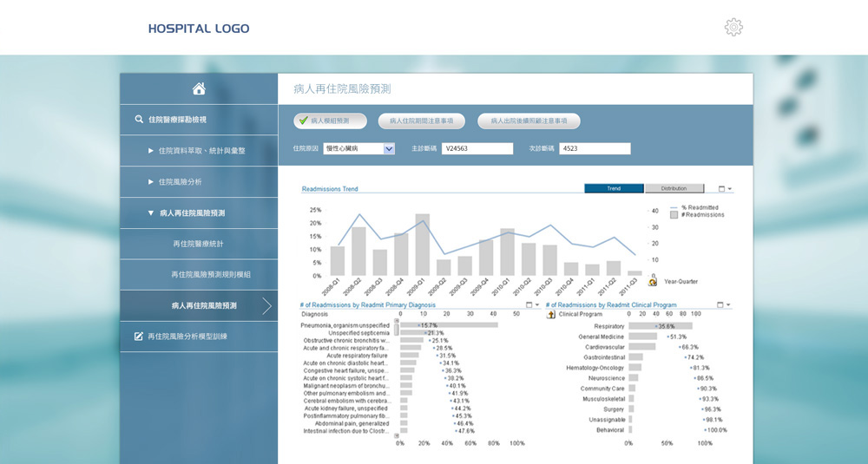Click the up-arrow icon beside Clinical Program
Screen dimensions: 868x464
click(x=551, y=314)
